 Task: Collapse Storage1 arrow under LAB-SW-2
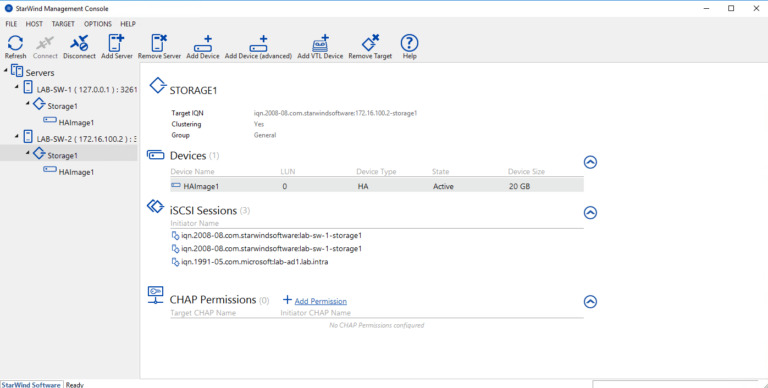tap(27, 153)
